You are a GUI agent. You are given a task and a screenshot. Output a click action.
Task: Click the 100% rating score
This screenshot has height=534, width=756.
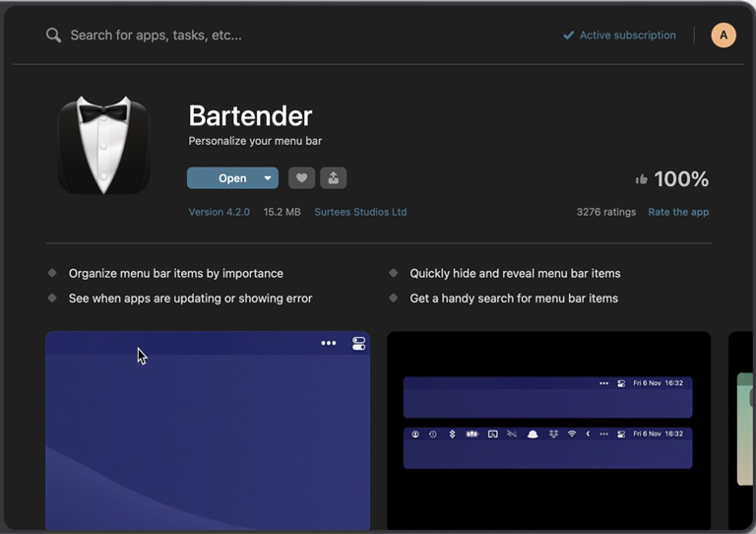click(681, 179)
